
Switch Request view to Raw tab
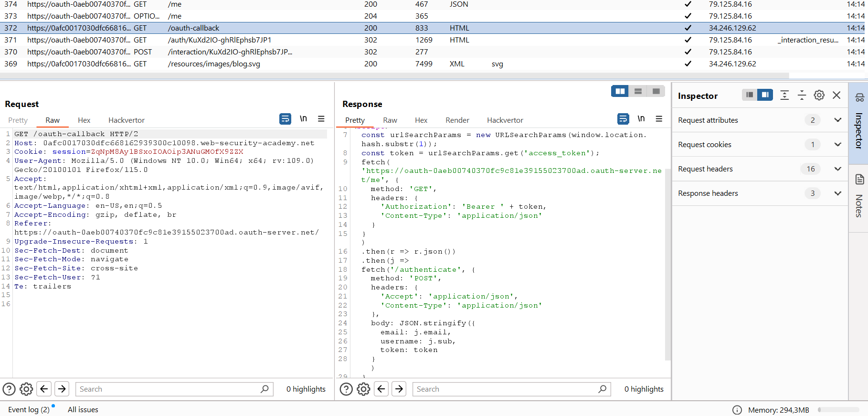pos(53,120)
